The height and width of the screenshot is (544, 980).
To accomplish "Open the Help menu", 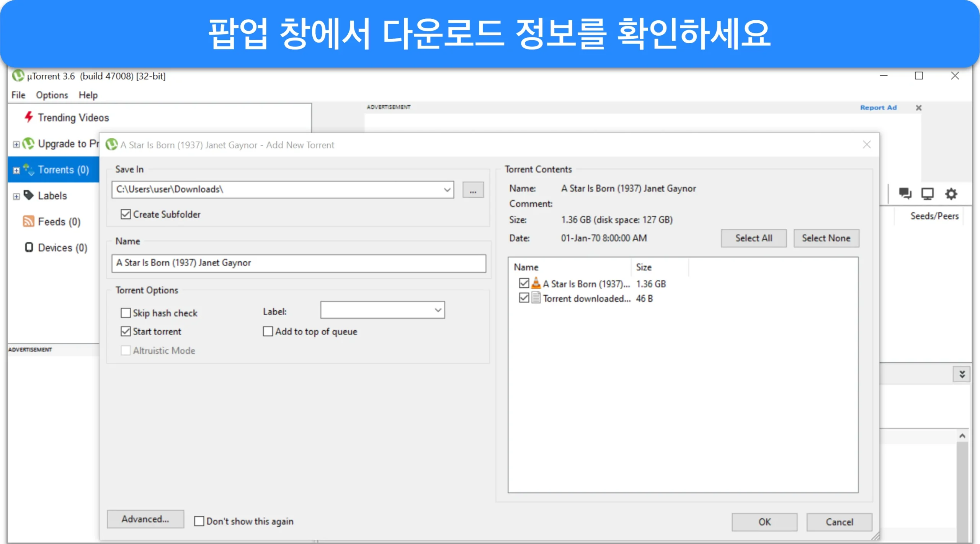I will tap(88, 95).
